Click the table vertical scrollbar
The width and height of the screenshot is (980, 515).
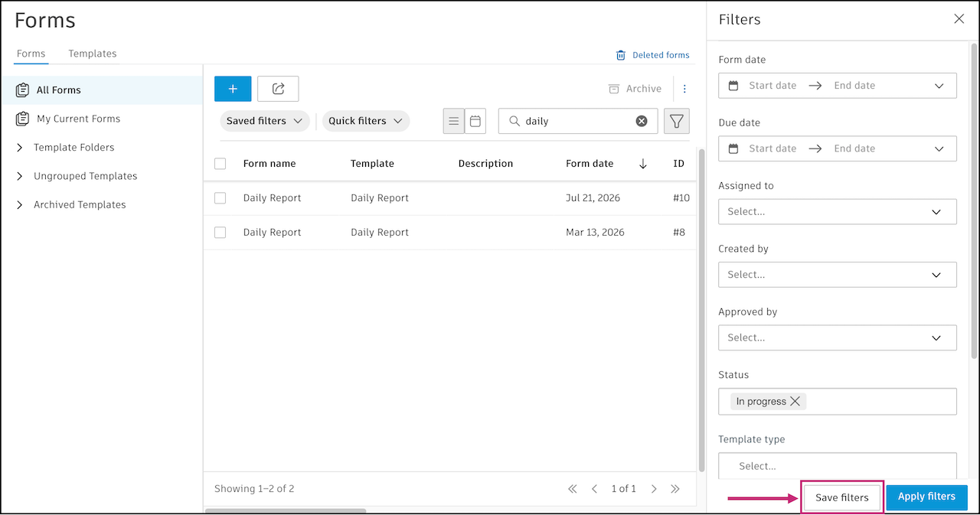pos(701,310)
